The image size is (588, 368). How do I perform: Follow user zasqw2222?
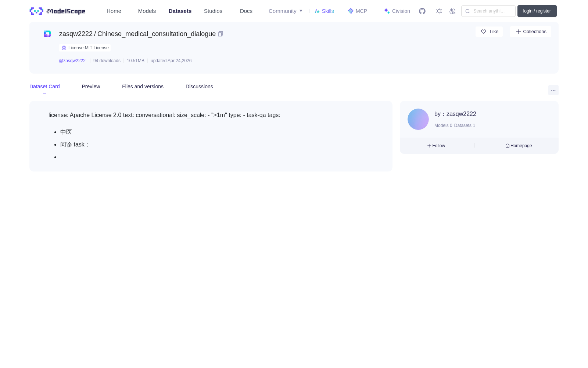[436, 146]
